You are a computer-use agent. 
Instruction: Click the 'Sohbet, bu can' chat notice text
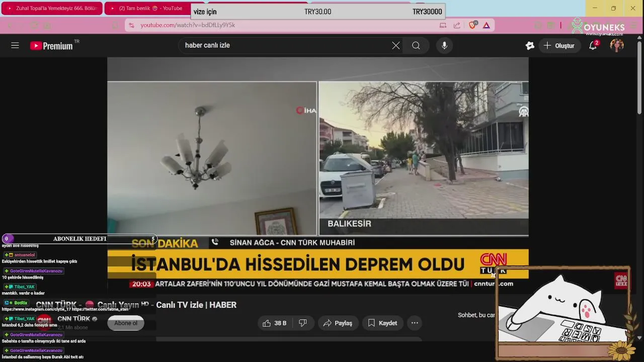pyautogui.click(x=476, y=315)
